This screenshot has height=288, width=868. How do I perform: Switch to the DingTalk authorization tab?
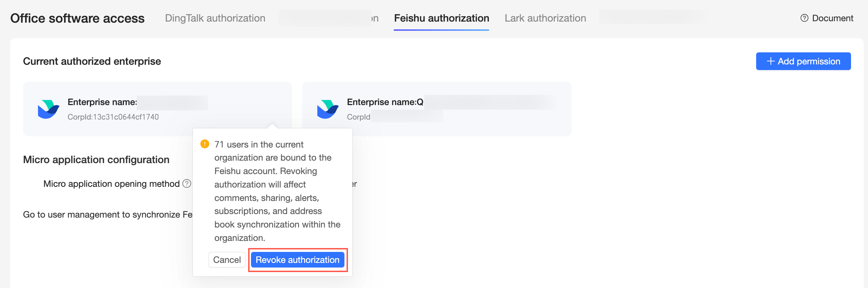215,18
